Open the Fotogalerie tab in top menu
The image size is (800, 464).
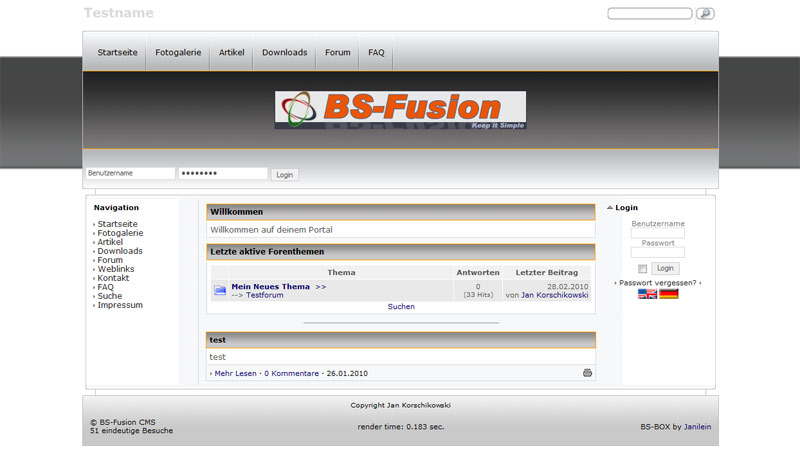click(x=177, y=52)
